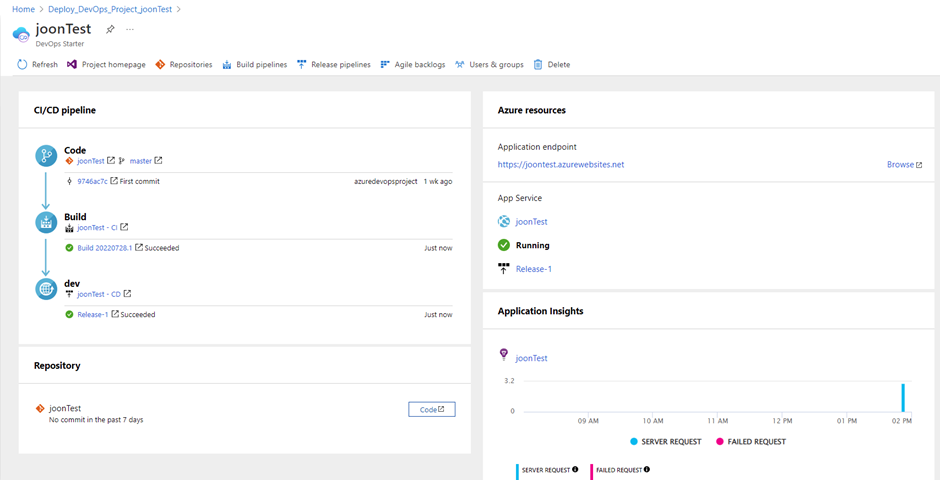Open the master branch link
Screen dimensions: 940x480
click(141, 161)
